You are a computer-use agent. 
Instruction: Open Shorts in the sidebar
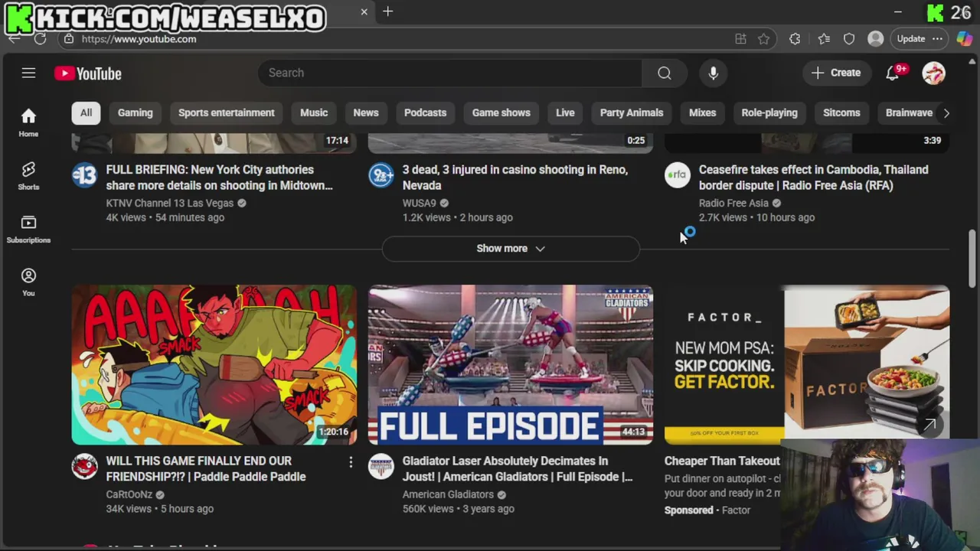[28, 175]
